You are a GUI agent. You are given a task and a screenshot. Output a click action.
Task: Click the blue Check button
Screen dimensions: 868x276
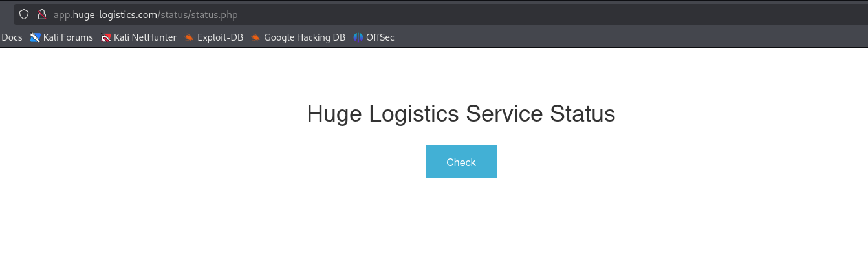coord(461,162)
